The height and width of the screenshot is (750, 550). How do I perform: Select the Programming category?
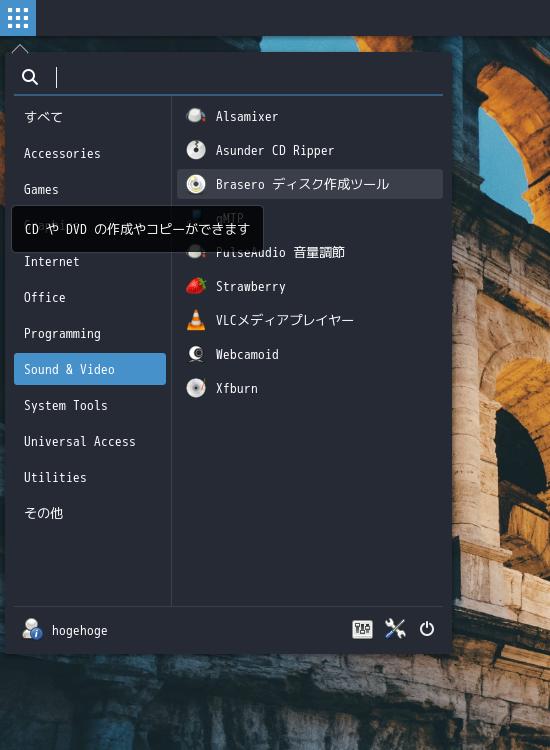click(90, 333)
